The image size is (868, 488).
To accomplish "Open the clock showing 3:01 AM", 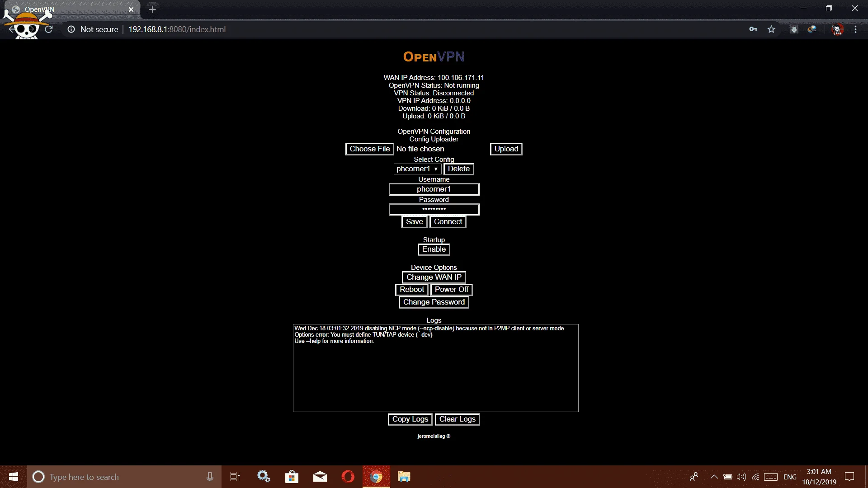I will (x=819, y=477).
